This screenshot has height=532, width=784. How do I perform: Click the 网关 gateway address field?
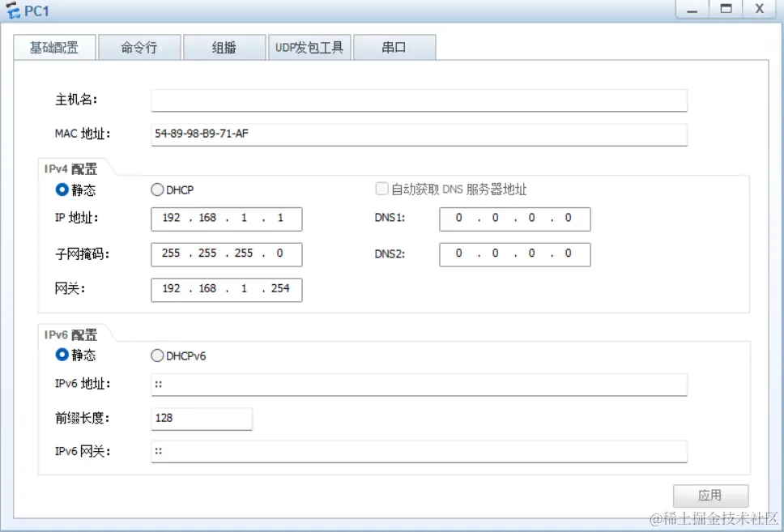226,289
